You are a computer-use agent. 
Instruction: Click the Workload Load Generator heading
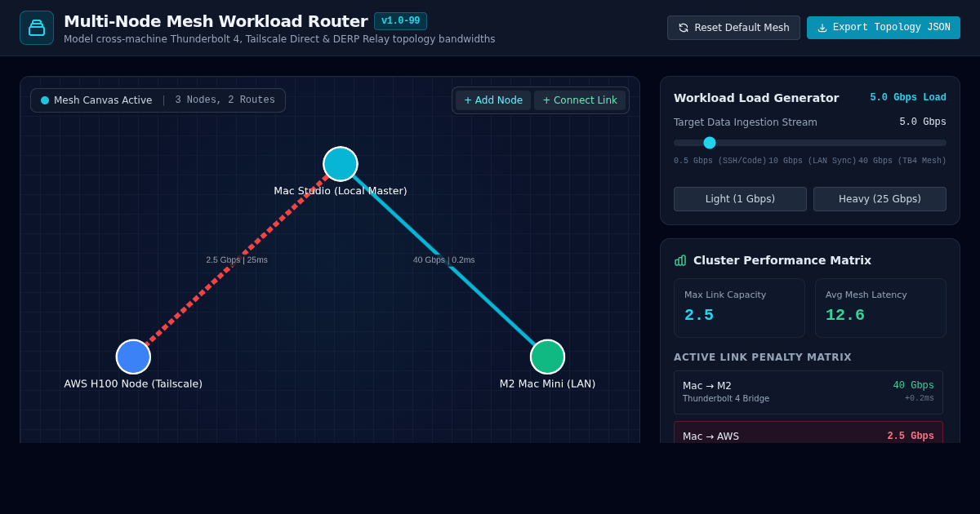pyautogui.click(x=756, y=98)
